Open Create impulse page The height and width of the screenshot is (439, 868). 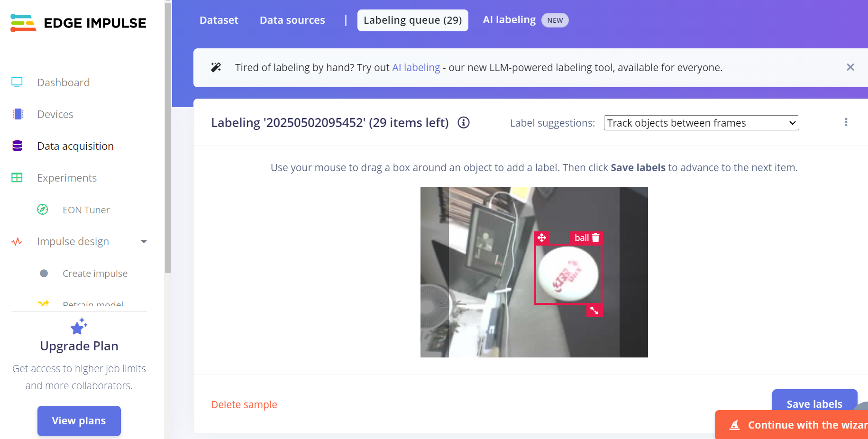coord(95,274)
